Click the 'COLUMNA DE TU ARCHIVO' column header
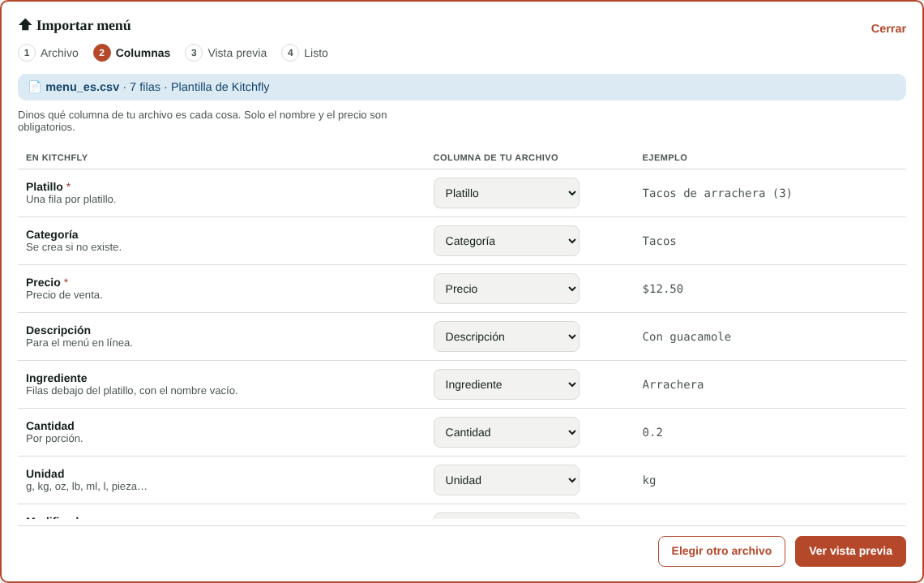The image size is (924, 583). pyautogui.click(x=495, y=157)
